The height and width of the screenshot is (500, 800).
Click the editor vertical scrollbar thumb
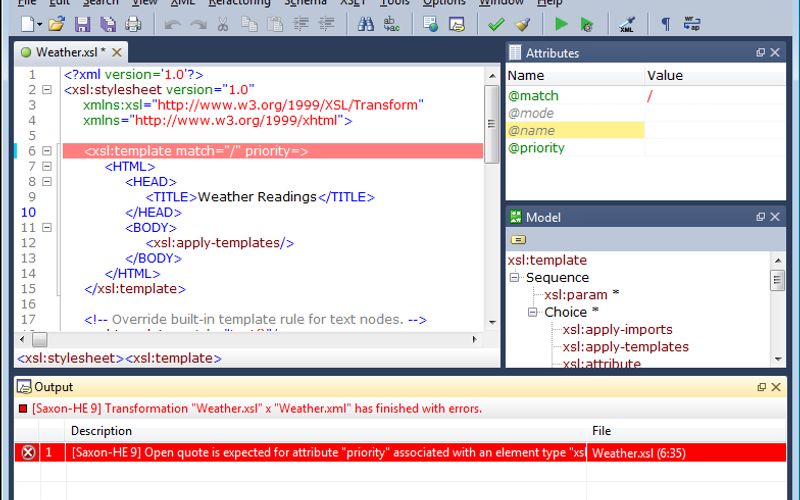(491, 124)
